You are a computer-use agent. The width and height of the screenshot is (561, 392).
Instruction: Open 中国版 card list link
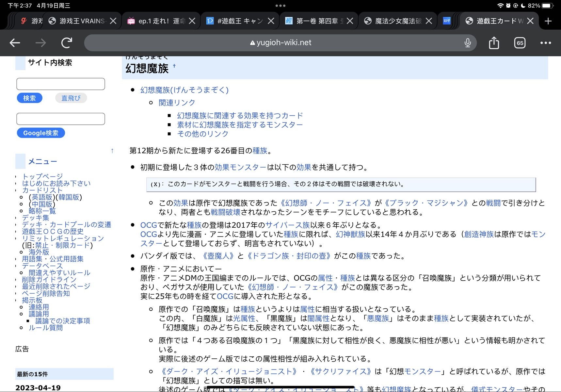[42, 204]
